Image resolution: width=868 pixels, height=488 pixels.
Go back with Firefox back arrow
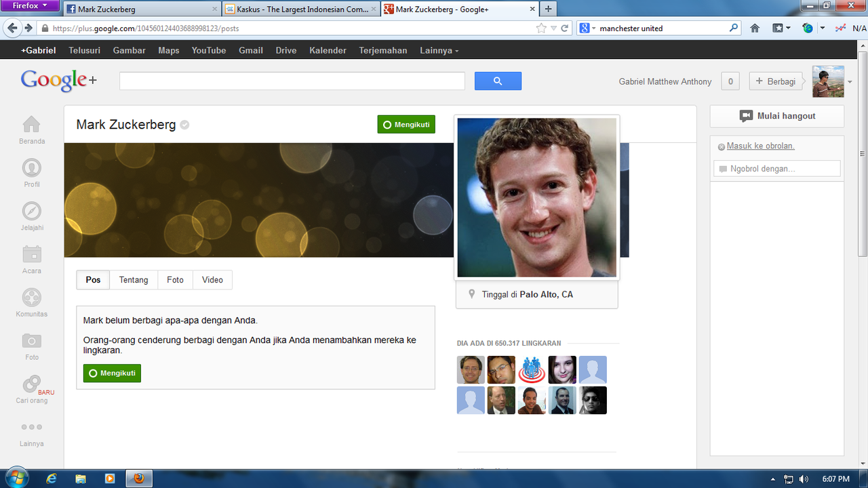[12, 28]
